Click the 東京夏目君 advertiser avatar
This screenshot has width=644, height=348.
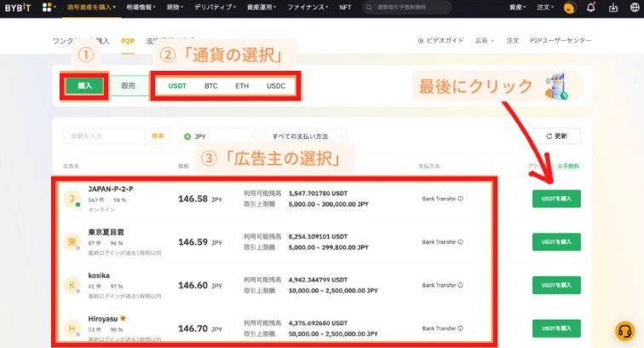72,242
